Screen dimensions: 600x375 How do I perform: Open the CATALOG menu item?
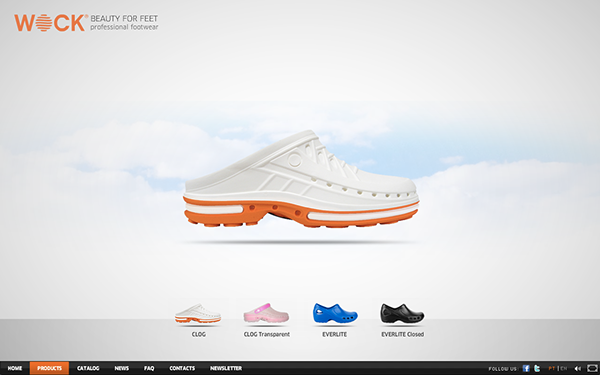click(x=88, y=368)
